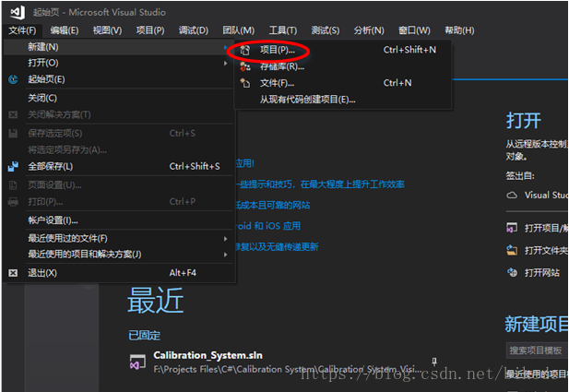Click the new Project (项目) icon
569x392 pixels.
pyautogui.click(x=245, y=50)
